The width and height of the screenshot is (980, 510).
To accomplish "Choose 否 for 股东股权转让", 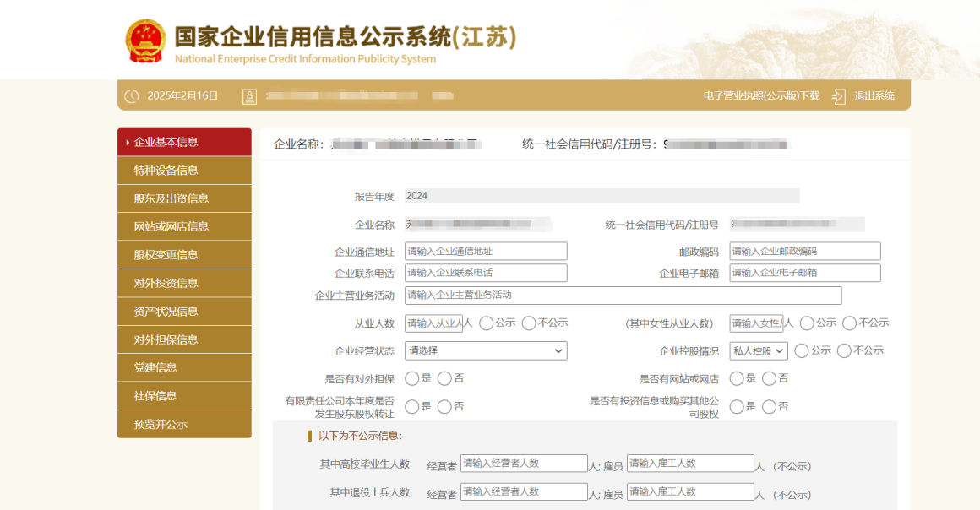I will [x=444, y=407].
